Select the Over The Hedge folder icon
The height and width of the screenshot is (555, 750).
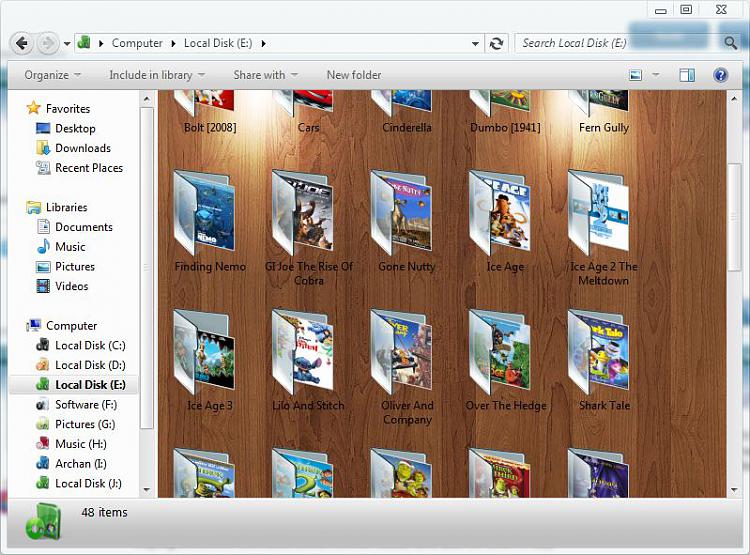[x=500, y=352]
